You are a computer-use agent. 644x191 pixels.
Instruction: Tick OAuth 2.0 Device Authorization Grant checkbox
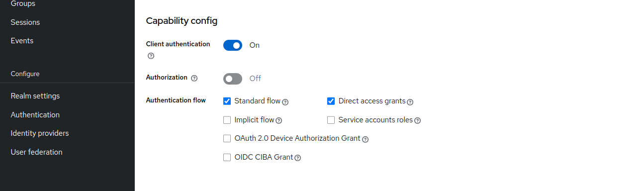coord(227,138)
